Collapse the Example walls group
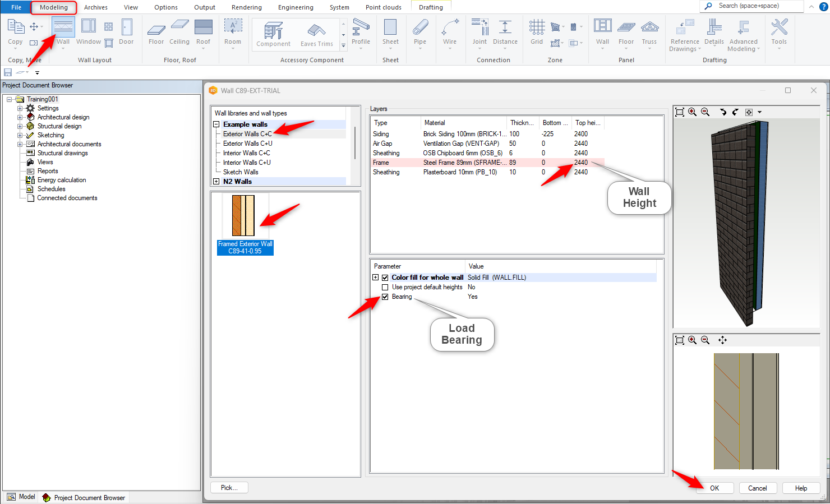The width and height of the screenshot is (830, 504). point(216,124)
